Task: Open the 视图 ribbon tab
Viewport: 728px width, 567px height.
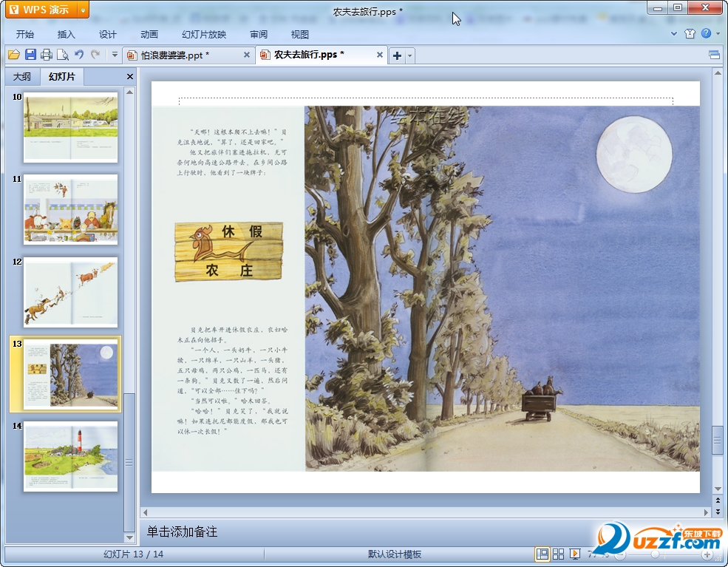Action: pyautogui.click(x=300, y=34)
